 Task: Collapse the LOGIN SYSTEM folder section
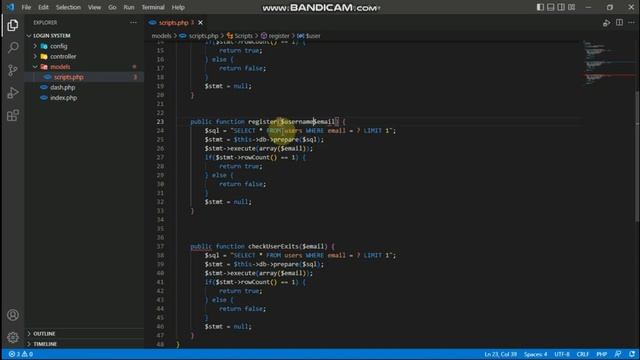click(x=52, y=36)
